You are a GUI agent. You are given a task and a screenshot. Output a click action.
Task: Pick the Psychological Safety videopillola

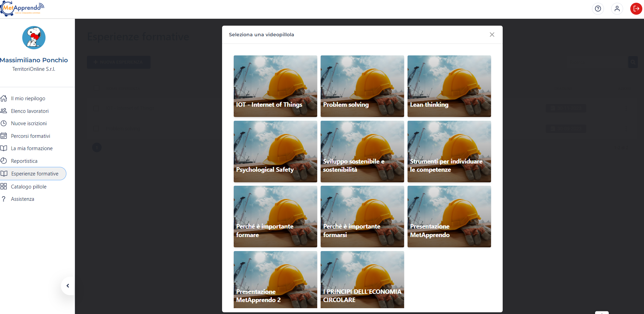[275, 152]
